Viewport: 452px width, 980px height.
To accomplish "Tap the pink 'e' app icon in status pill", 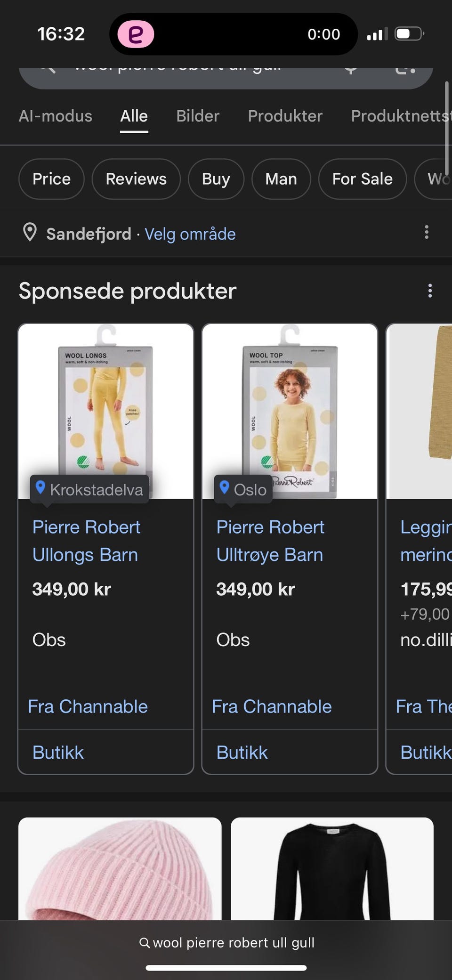I will [136, 34].
